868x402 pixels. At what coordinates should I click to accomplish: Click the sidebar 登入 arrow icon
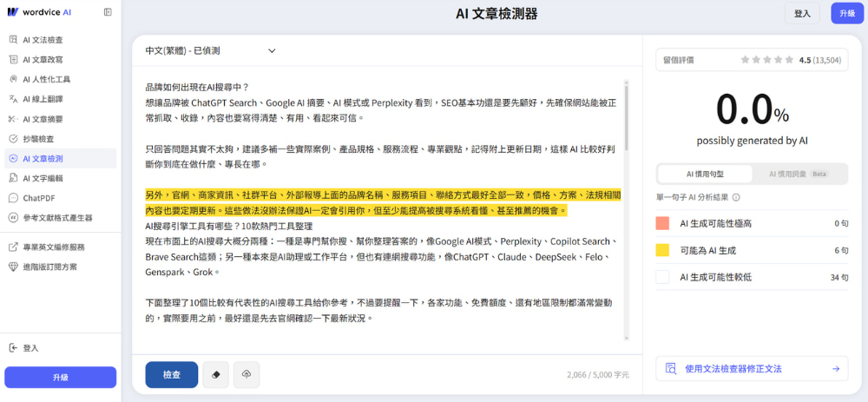pos(14,348)
